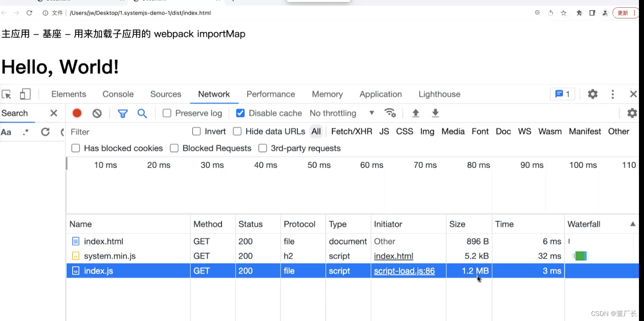This screenshot has width=644, height=321.
Task: Open the browser profile avatar icon
Action: (x=605, y=13)
